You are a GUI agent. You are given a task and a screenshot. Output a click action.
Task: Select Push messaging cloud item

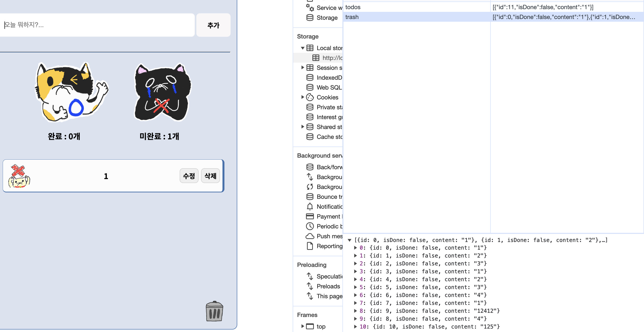310,236
